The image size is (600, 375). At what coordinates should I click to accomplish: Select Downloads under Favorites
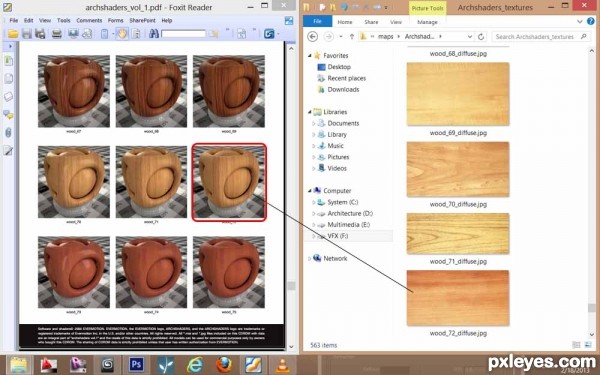point(343,90)
